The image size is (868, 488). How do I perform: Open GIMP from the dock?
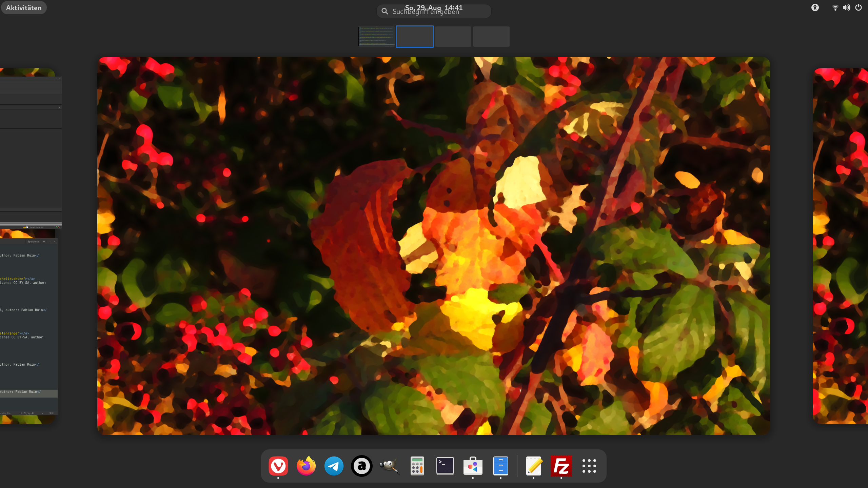tap(390, 466)
